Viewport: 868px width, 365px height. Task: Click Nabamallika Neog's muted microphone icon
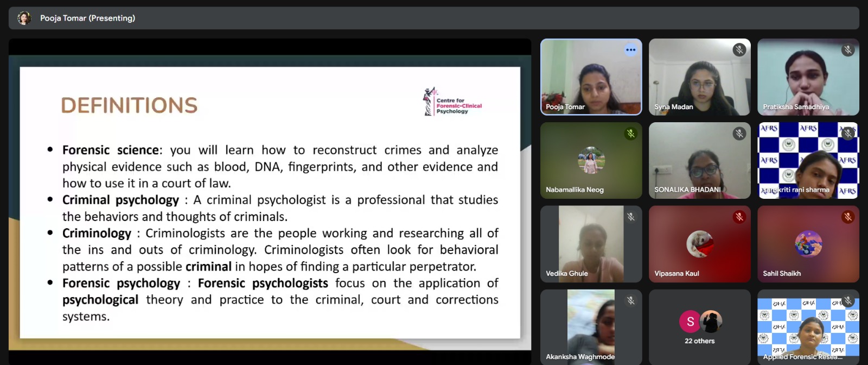point(630,133)
